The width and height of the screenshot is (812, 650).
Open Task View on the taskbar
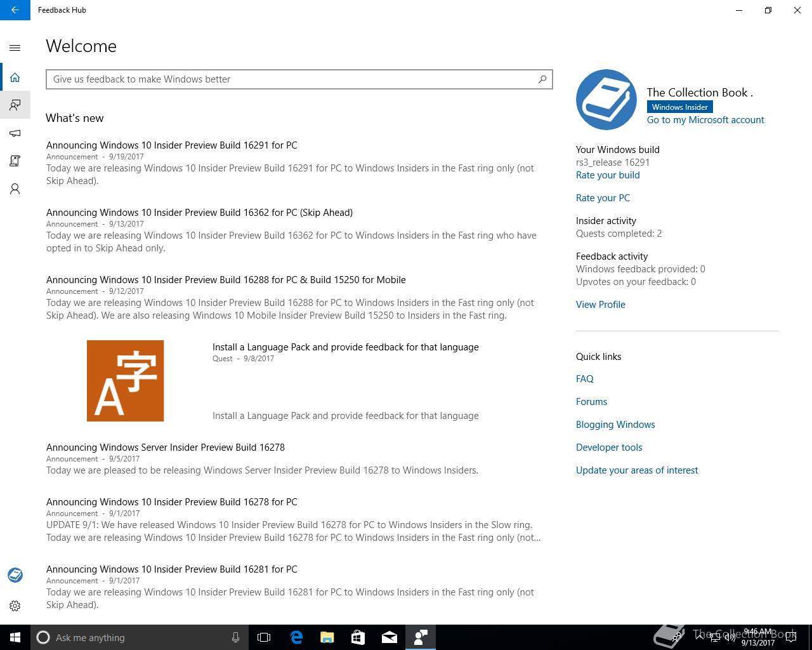pos(264,637)
